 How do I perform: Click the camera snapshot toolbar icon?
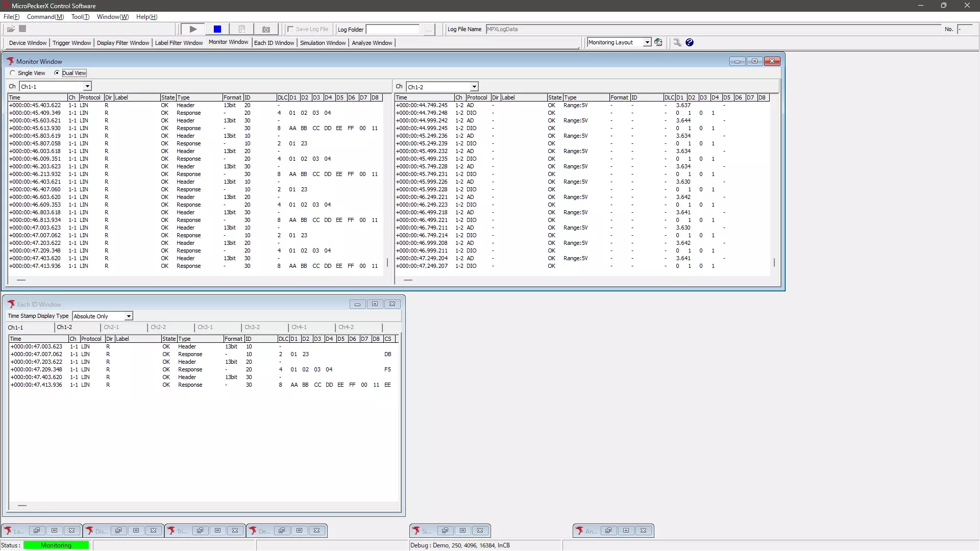(x=266, y=29)
